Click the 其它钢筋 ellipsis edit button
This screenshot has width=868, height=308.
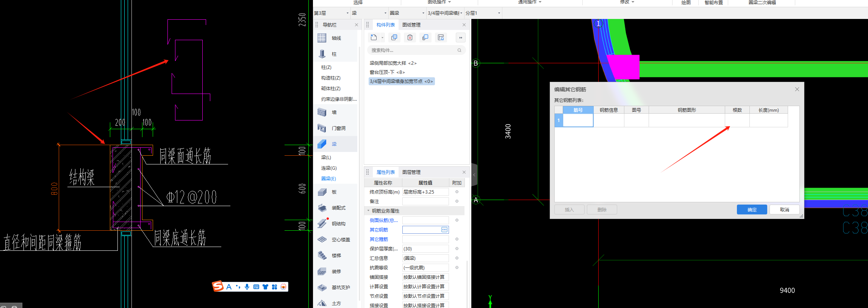(x=444, y=230)
